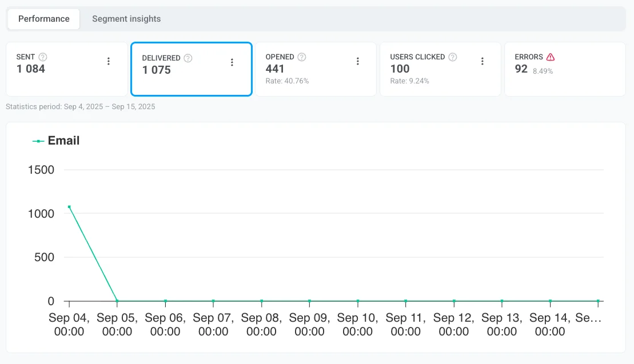The height and width of the screenshot is (364, 634).
Task: Toggle the Email series in the chart legend
Action: pos(55,140)
